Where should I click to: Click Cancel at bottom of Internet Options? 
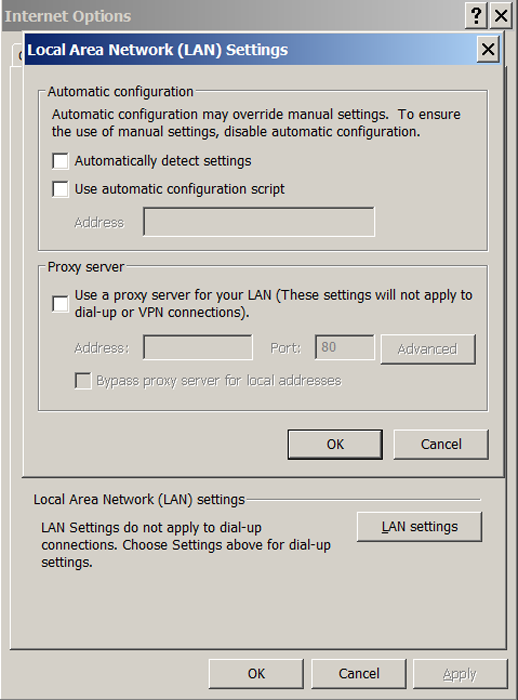point(359,674)
